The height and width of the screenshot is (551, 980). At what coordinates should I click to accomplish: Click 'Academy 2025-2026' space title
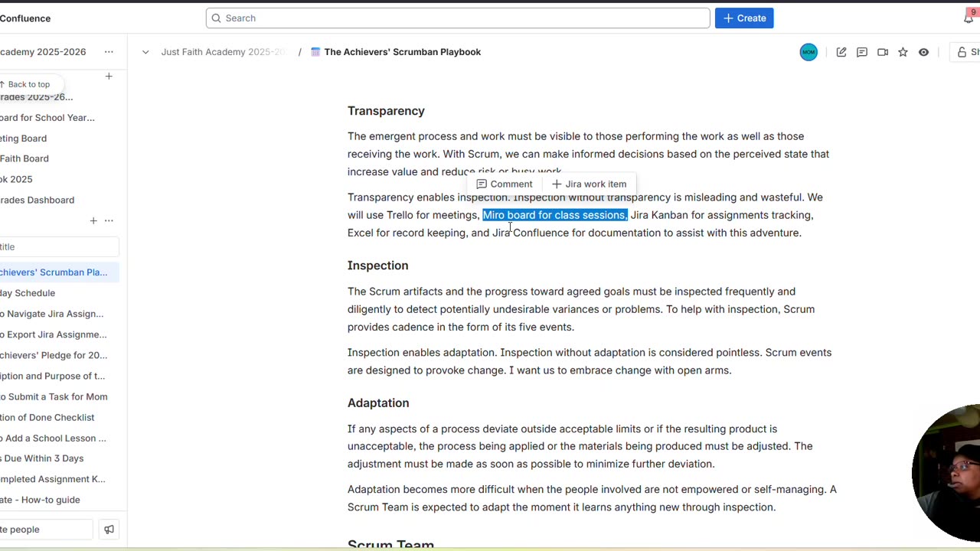tap(43, 52)
